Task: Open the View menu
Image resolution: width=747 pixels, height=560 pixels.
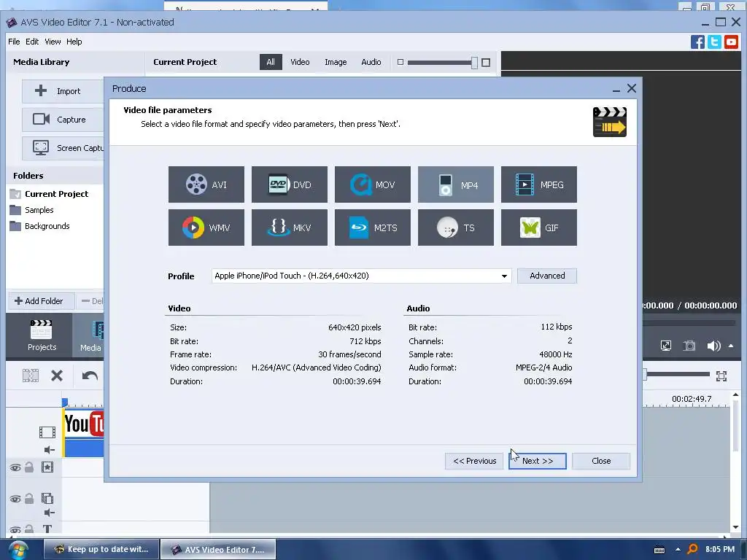Action: click(53, 42)
